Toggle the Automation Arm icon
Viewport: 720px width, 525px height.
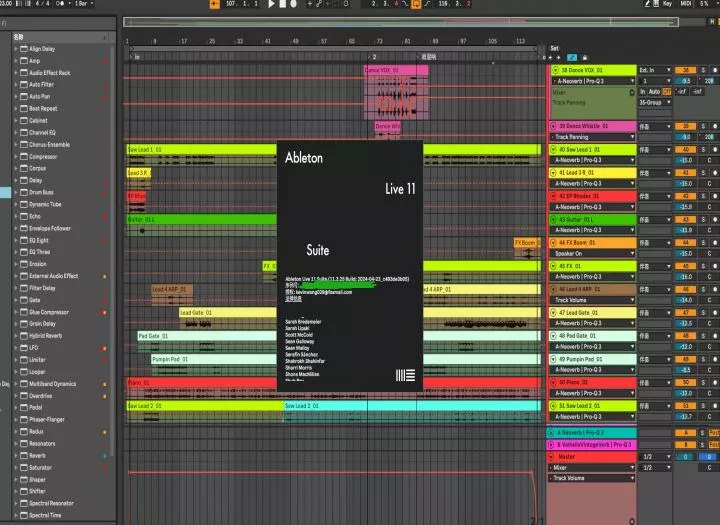pos(319,4)
